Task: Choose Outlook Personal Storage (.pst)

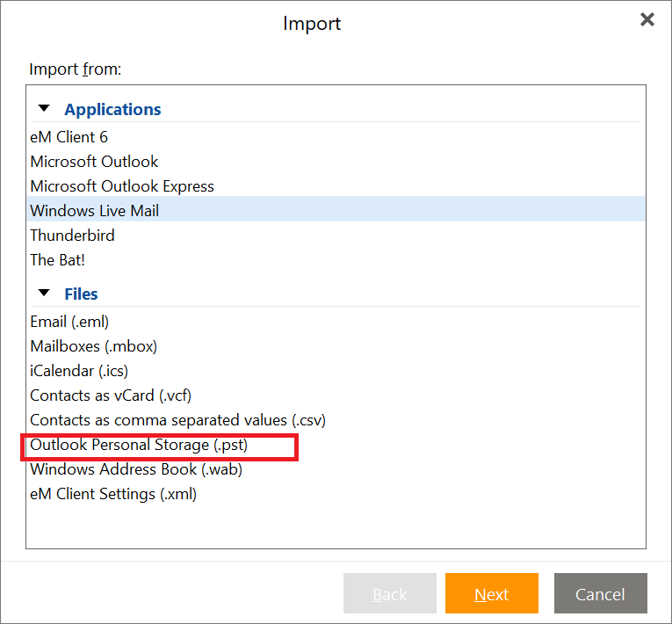Action: pos(336,445)
